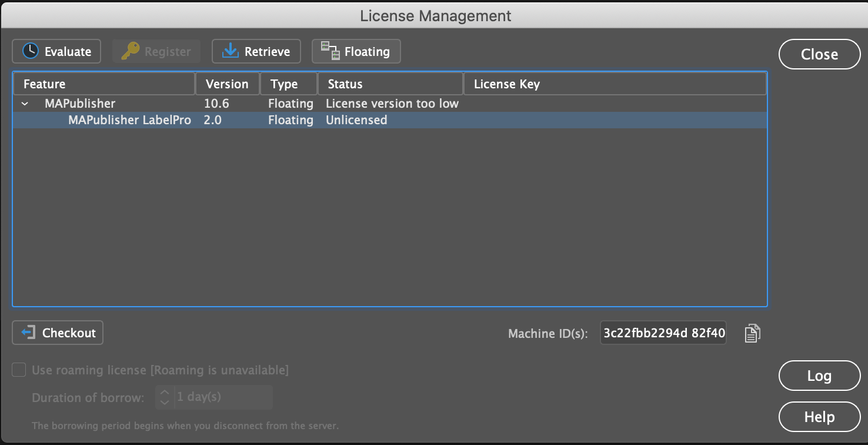Sort by the Status column header
868x445 pixels.
390,84
